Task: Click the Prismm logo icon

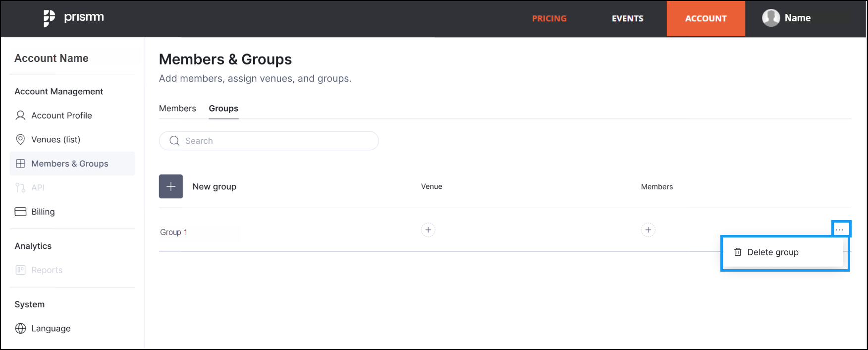Action: [49, 18]
